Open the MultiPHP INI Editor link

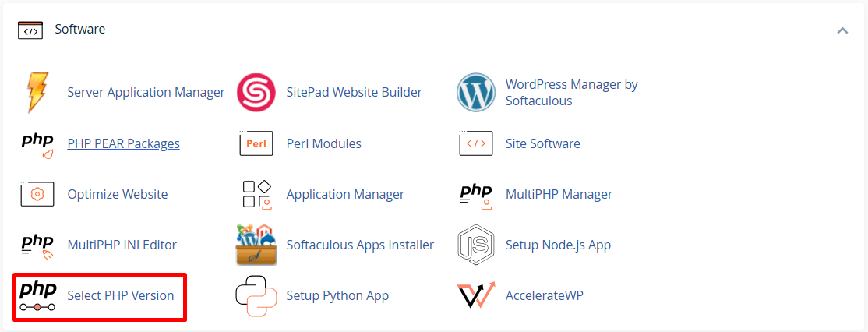coord(122,245)
